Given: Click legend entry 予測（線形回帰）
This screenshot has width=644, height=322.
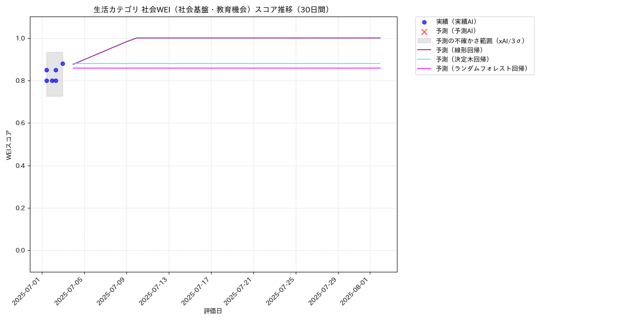Looking at the screenshot, I should [460, 50].
